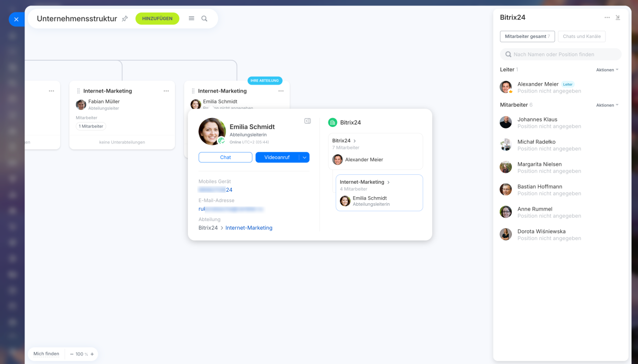The width and height of the screenshot is (638, 364).
Task: Focus the 'Nach Namen oder Position finden' search field
Action: (x=561, y=54)
